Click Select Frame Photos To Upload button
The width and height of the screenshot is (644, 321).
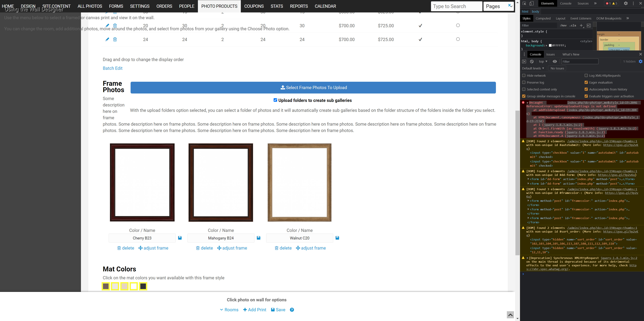coord(313,87)
